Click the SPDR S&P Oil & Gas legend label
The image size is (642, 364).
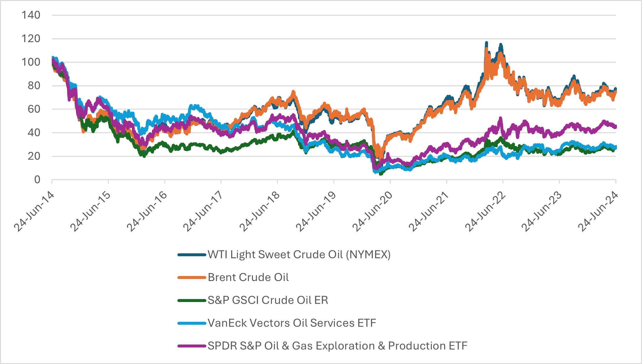pyautogui.click(x=337, y=346)
